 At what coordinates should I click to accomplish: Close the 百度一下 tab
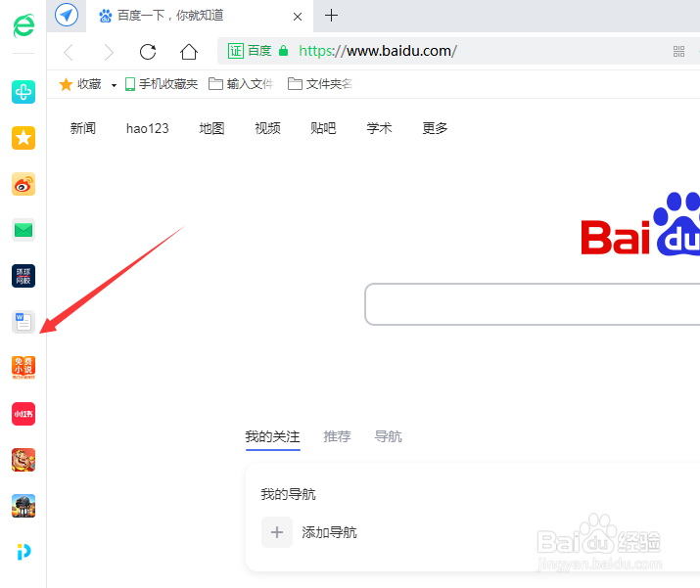pos(298,17)
